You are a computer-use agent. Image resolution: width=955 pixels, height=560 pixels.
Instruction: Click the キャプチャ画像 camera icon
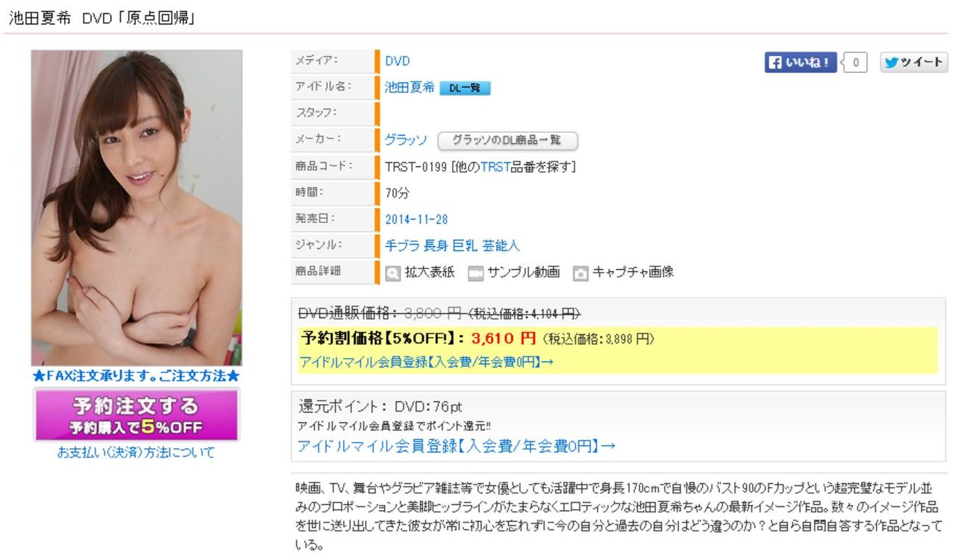[580, 273]
